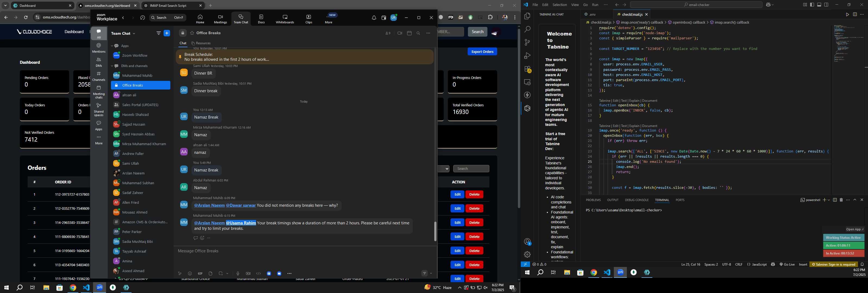Maximize terminal panel size chevron
Viewport: 868px width, 293px height.
[855, 200]
